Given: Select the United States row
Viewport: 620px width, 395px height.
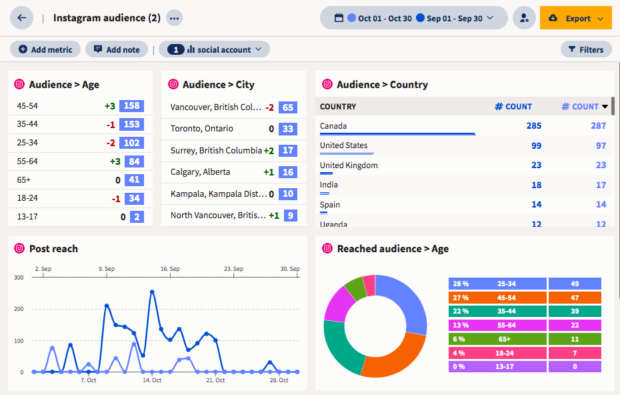Looking at the screenshot, I should point(463,146).
